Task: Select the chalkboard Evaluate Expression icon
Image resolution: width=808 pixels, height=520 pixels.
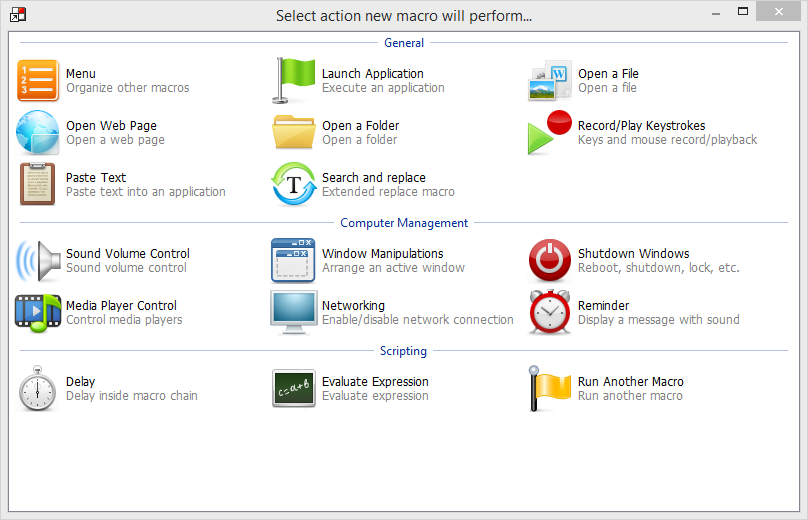Action: (293, 388)
